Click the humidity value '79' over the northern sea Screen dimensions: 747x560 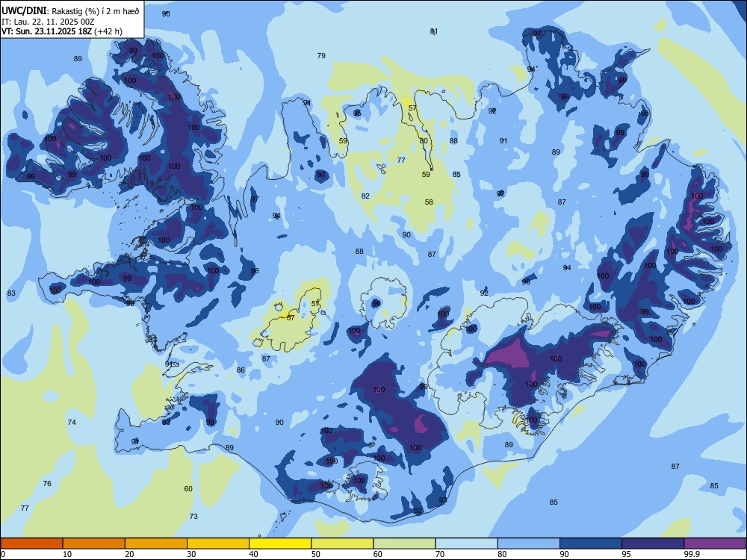click(321, 56)
